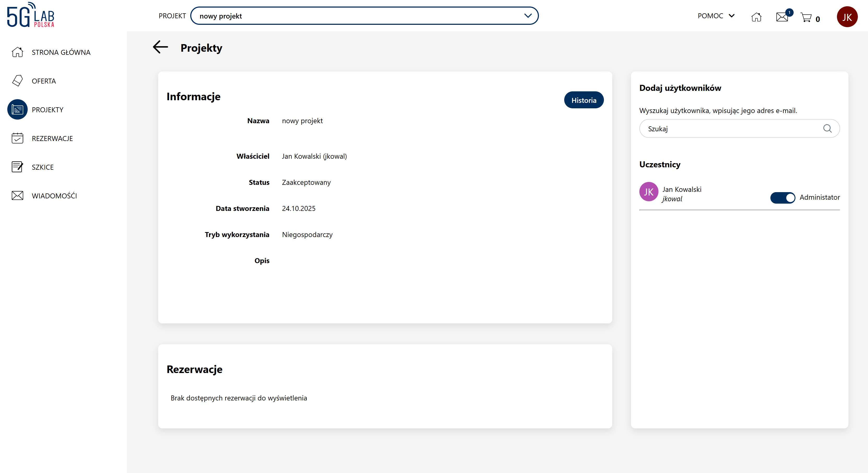Click the Oferta tag icon in sidebar

17,81
